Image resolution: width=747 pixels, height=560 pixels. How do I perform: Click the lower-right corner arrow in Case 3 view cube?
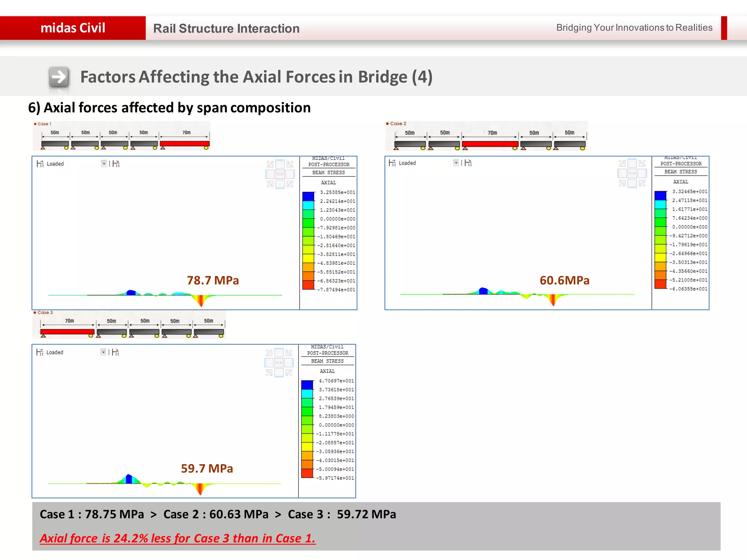coord(289,373)
